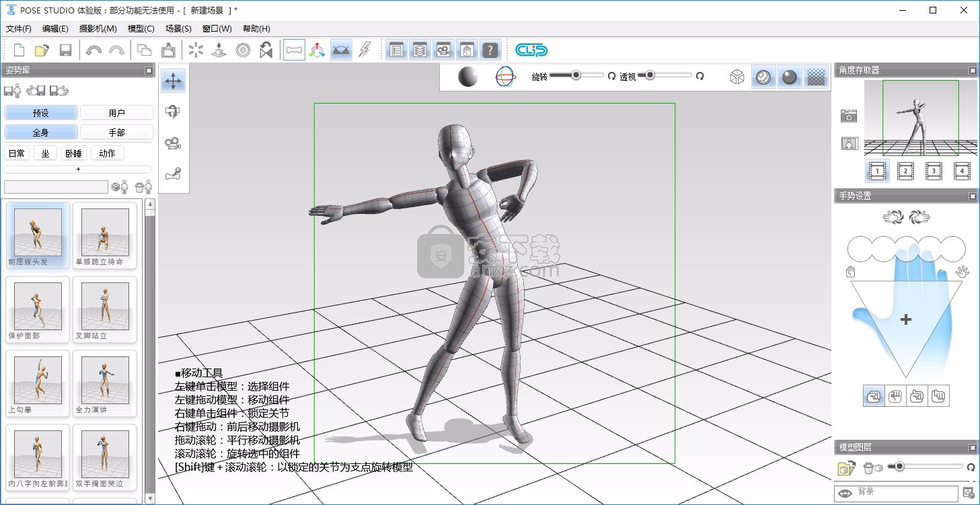
Task: Expand tag list with the + bar
Action: pos(78,169)
